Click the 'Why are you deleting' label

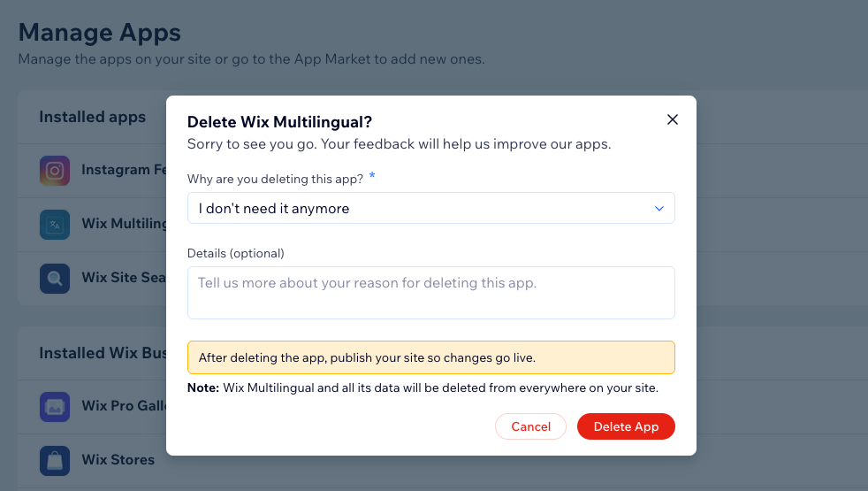[x=275, y=179]
